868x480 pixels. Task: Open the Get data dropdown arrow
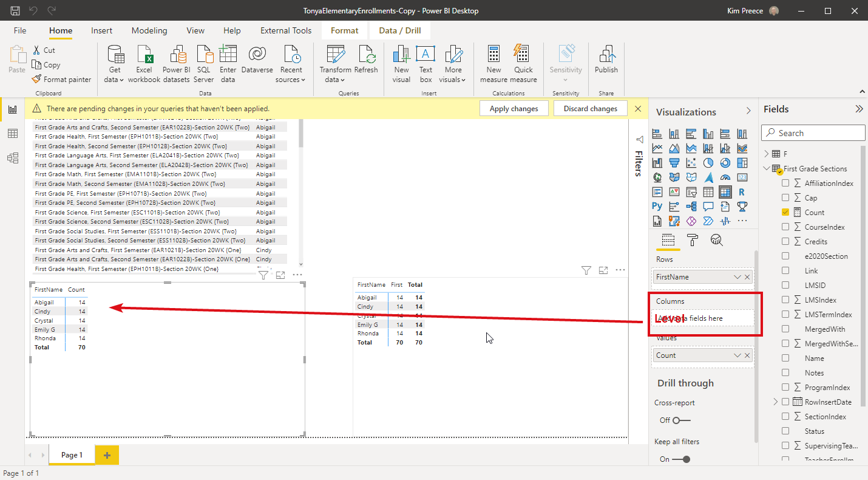121,80
